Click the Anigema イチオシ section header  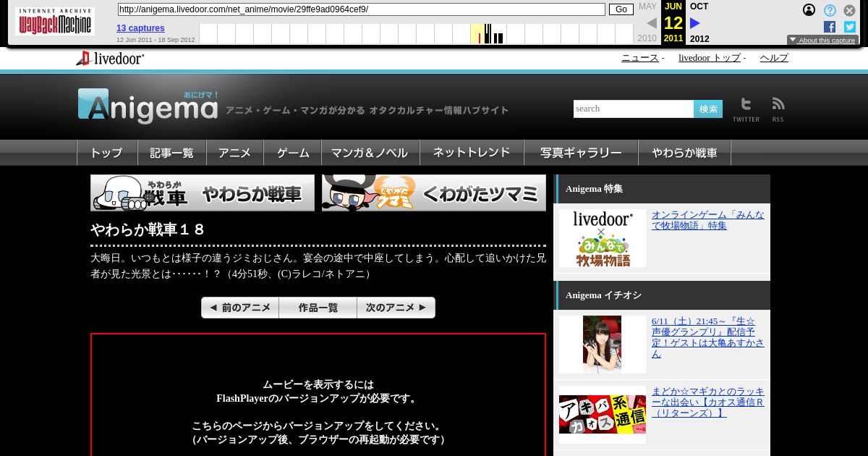[x=662, y=295]
